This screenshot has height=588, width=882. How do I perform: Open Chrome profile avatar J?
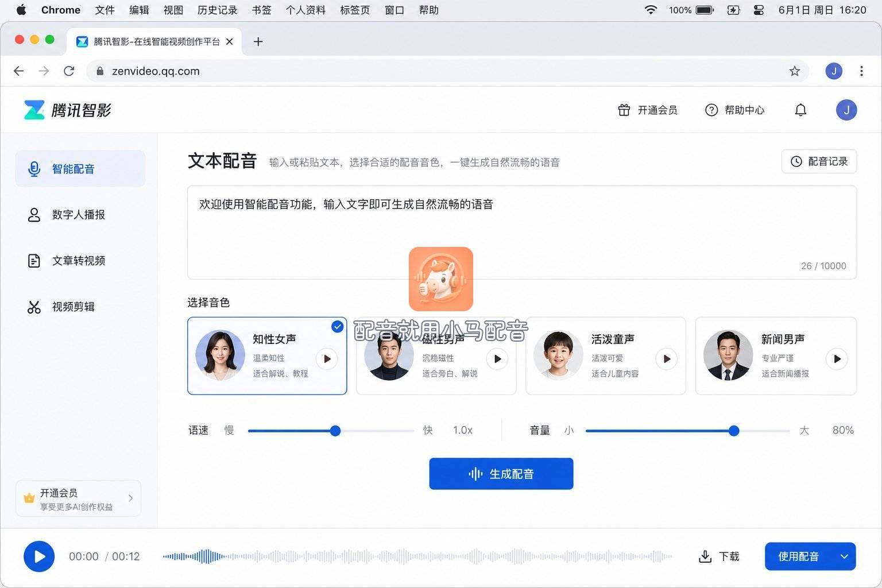[x=834, y=71]
